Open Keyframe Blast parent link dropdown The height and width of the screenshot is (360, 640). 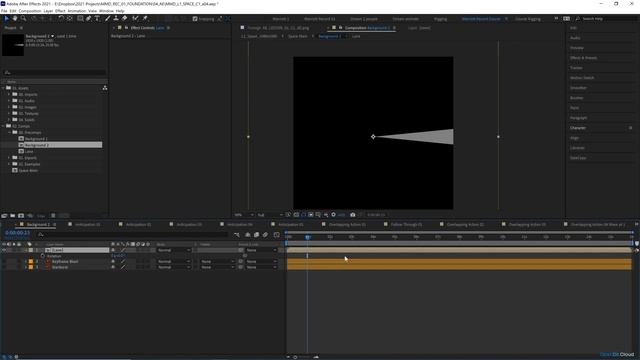pos(262,262)
